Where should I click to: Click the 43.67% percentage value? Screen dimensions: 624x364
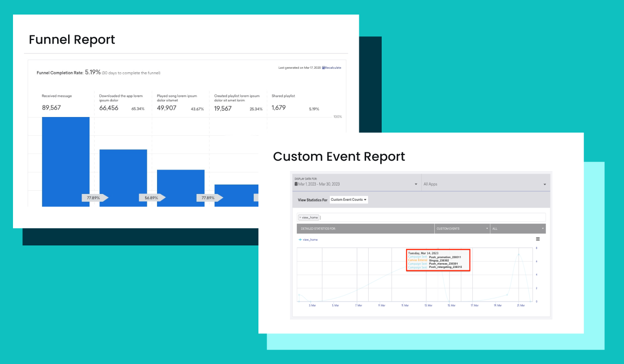197,109
